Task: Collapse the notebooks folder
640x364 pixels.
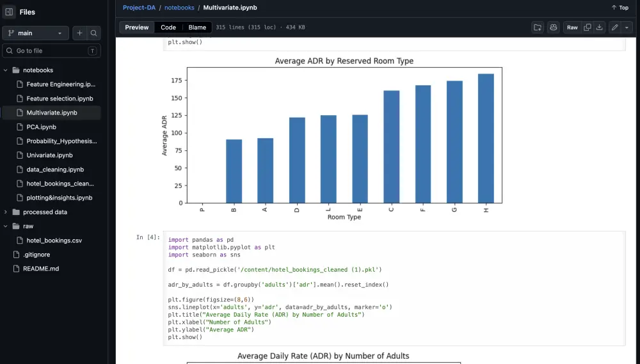Action: 5,70
